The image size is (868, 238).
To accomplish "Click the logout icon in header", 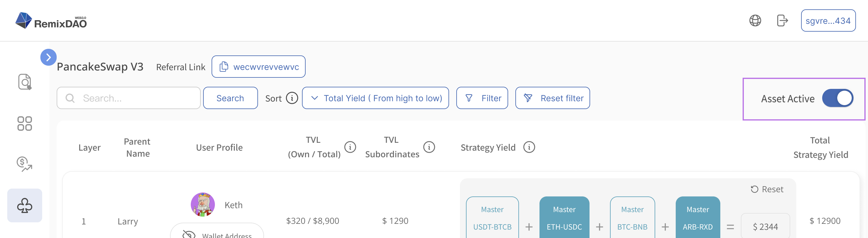I will click(x=782, y=20).
